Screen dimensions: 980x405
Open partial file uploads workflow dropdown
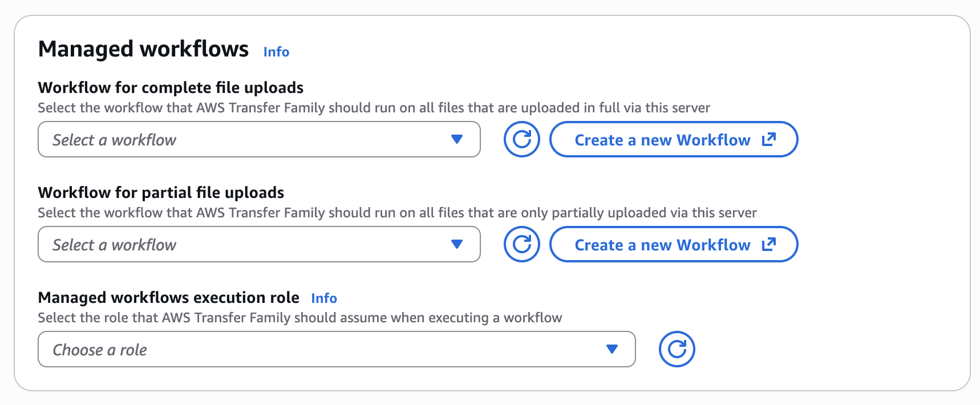point(259,244)
